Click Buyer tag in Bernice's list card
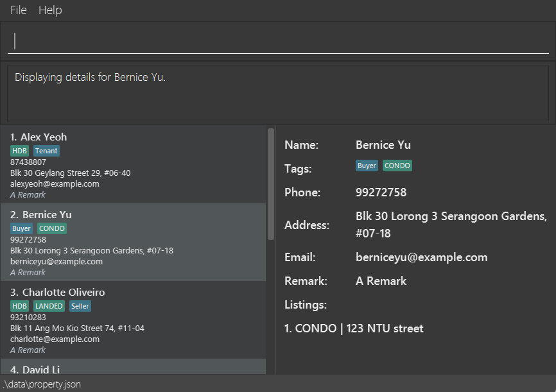Image resolution: width=556 pixels, height=392 pixels. (21, 228)
